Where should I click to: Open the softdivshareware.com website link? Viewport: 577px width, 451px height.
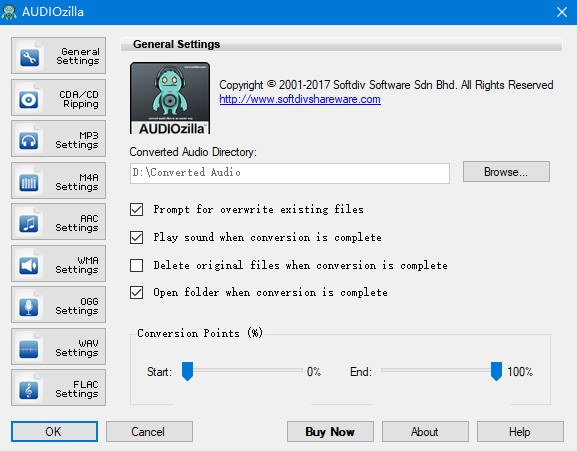pos(300,99)
